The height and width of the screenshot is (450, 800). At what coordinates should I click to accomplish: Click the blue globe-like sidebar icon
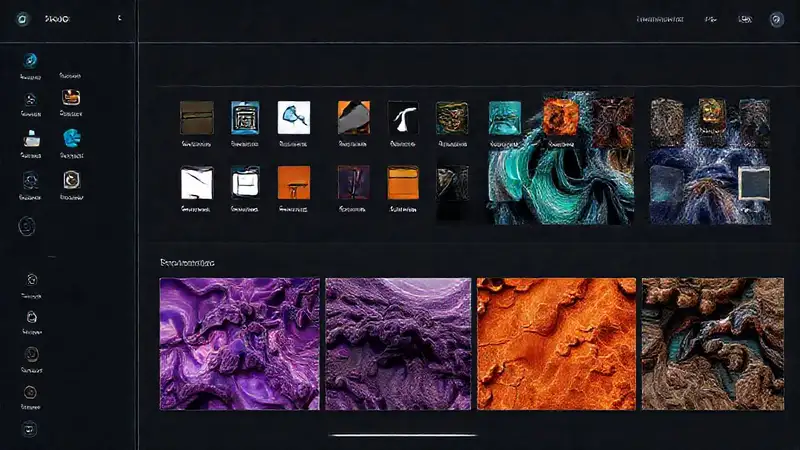pos(71,138)
